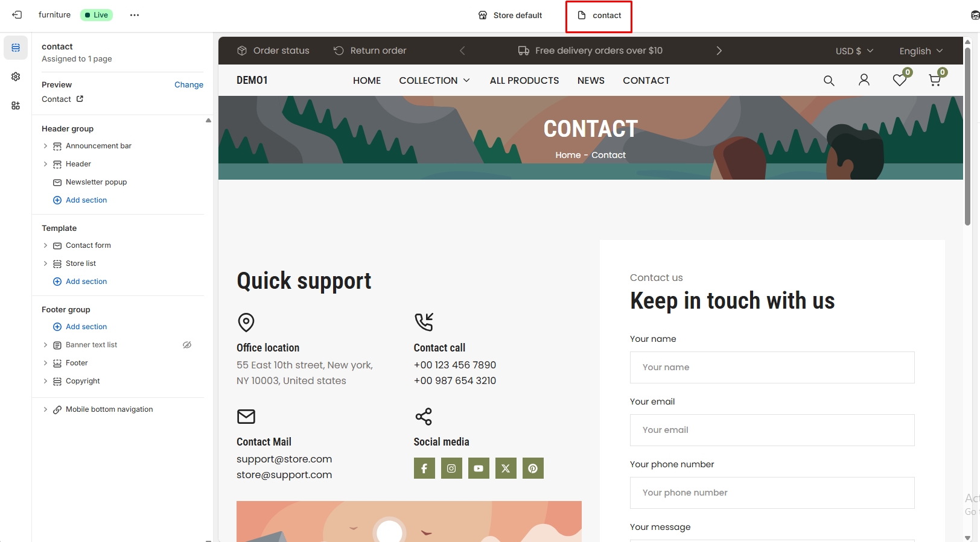980x542 pixels.
Task: Click the Facebook social media icon
Action: click(424, 468)
